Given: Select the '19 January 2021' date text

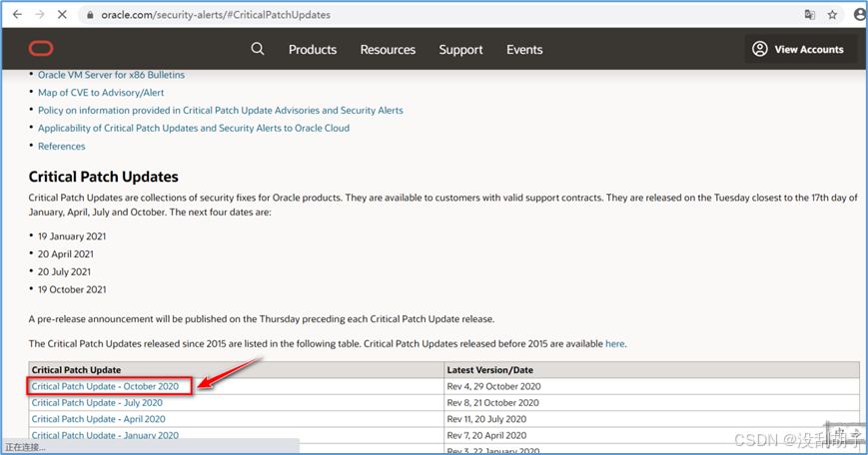Looking at the screenshot, I should pyautogui.click(x=72, y=236).
